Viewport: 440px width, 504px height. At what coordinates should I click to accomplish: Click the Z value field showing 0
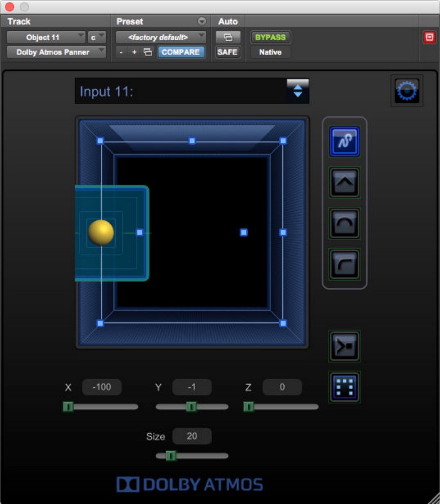[x=282, y=387]
